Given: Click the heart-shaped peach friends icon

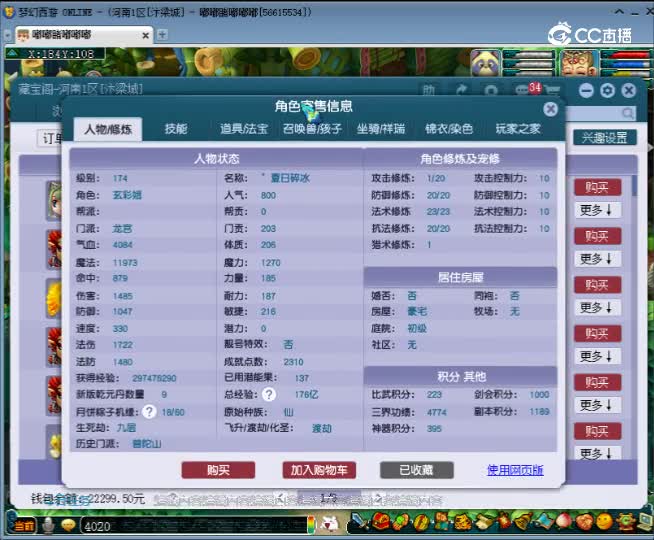Looking at the screenshot, I should click(584, 521).
